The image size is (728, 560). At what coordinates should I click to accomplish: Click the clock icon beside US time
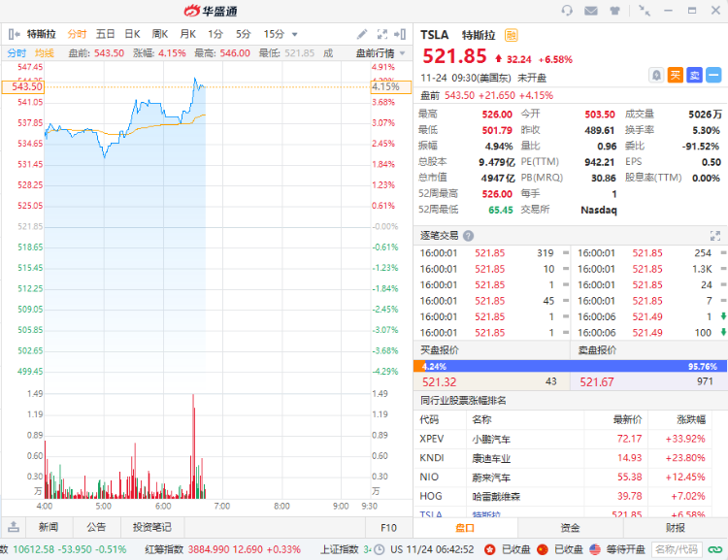point(380,549)
